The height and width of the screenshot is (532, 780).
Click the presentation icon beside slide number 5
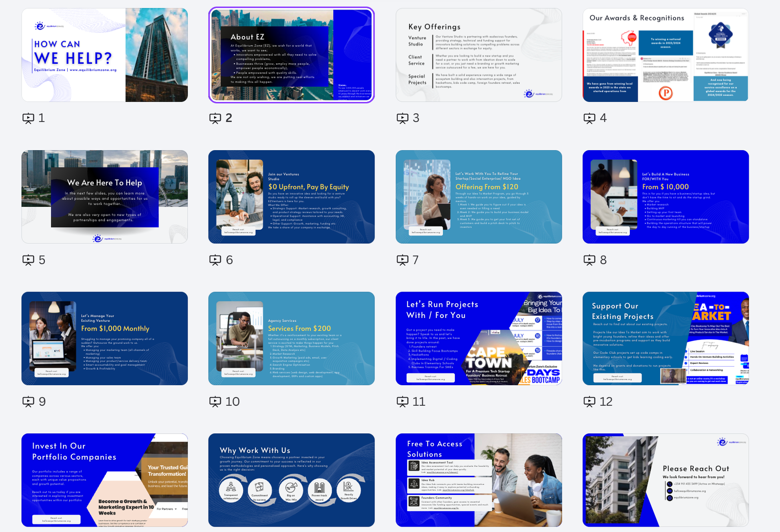point(28,260)
